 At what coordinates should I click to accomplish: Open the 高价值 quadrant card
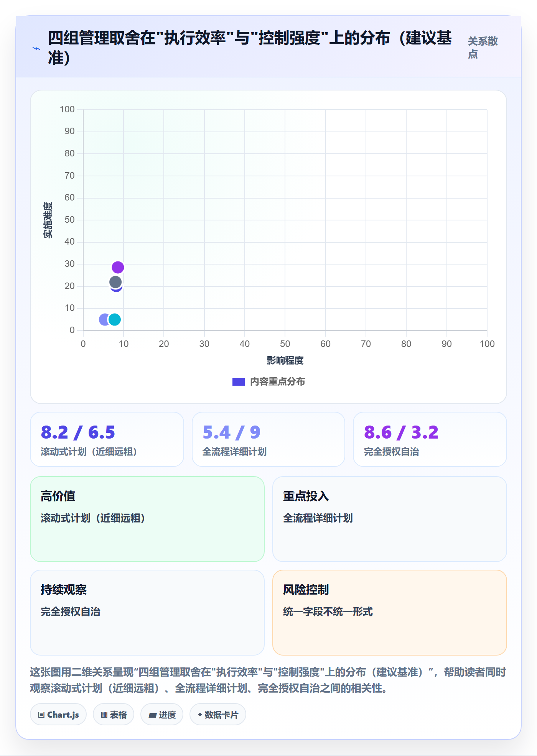(x=147, y=519)
